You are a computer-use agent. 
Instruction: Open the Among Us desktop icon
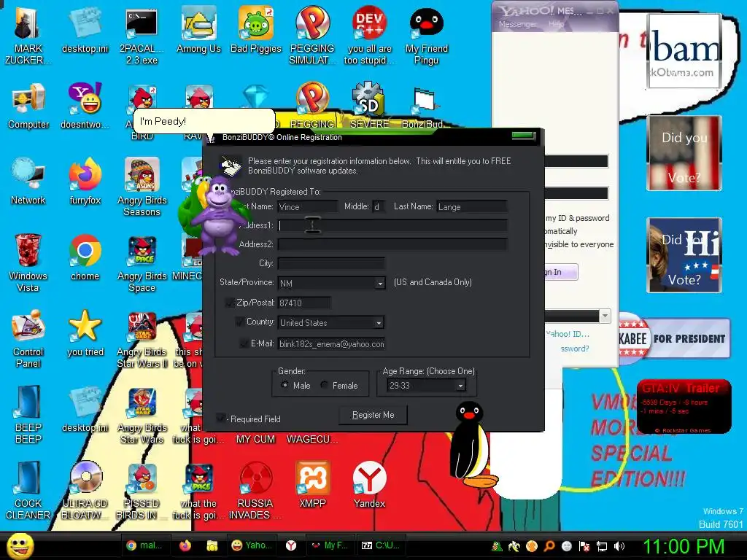198,29
